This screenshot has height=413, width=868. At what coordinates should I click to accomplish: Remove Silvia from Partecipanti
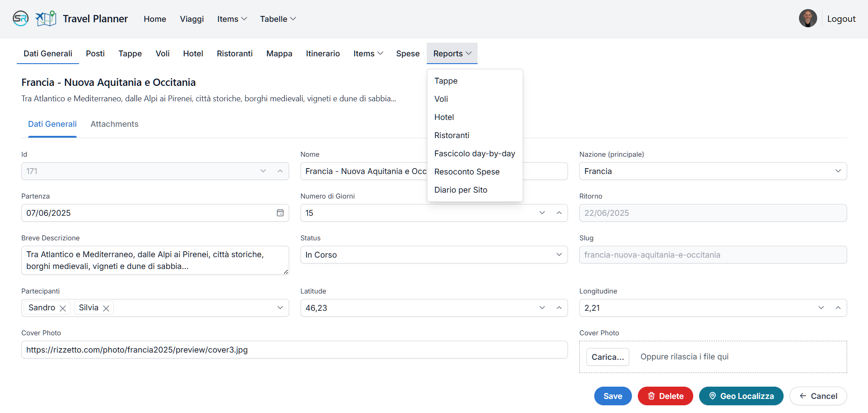[106, 308]
